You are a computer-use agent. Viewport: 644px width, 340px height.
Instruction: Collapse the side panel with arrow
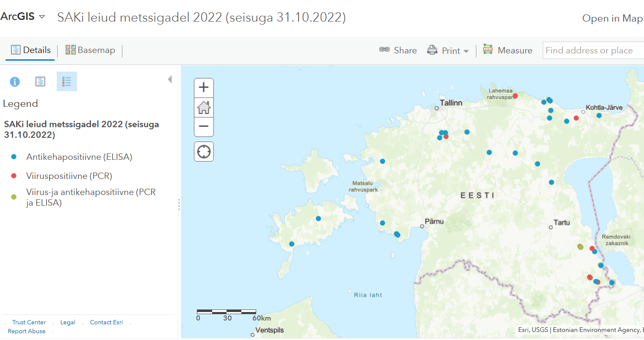[170, 79]
